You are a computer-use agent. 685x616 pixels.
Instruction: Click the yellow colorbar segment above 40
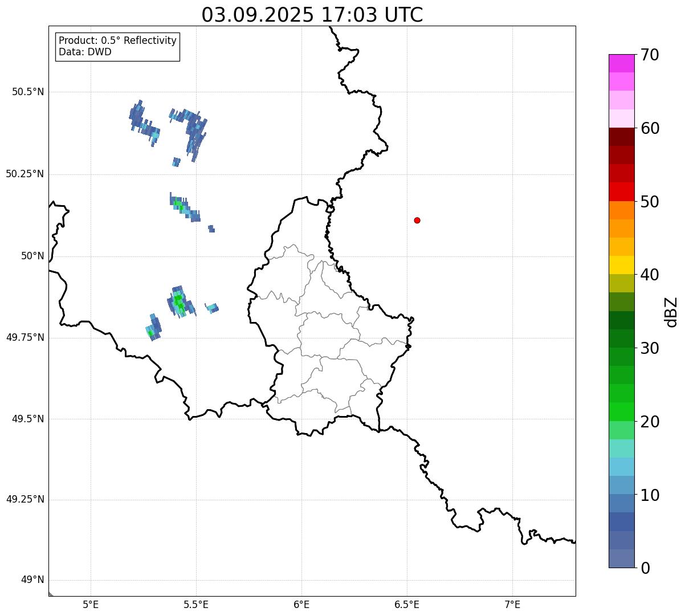(622, 266)
